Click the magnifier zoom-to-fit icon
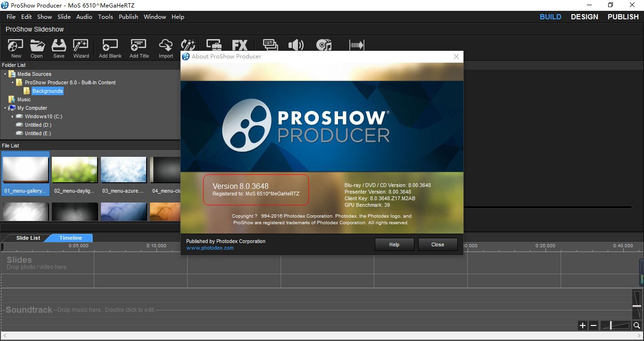This screenshot has height=341, width=644. pos(637,325)
